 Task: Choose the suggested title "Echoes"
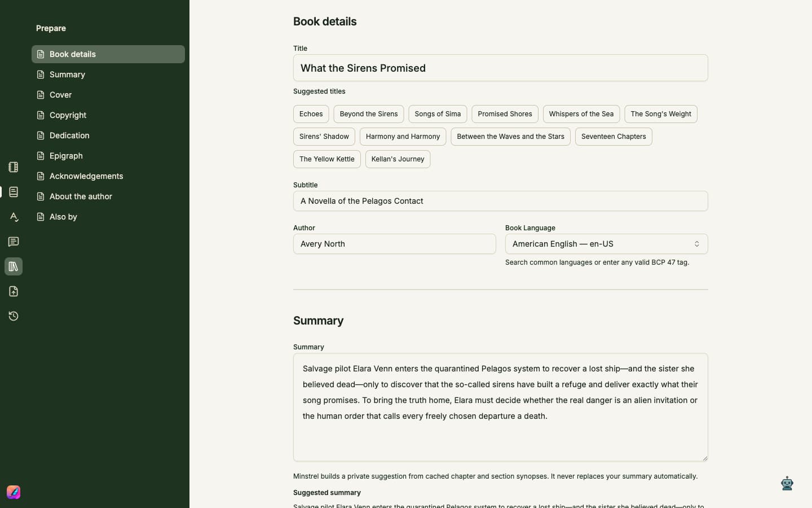(311, 114)
